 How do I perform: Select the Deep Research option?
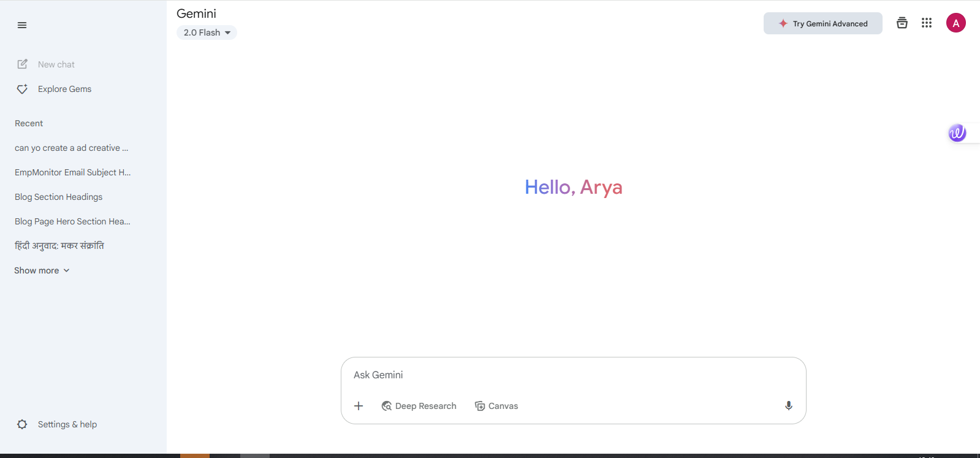[x=419, y=406]
